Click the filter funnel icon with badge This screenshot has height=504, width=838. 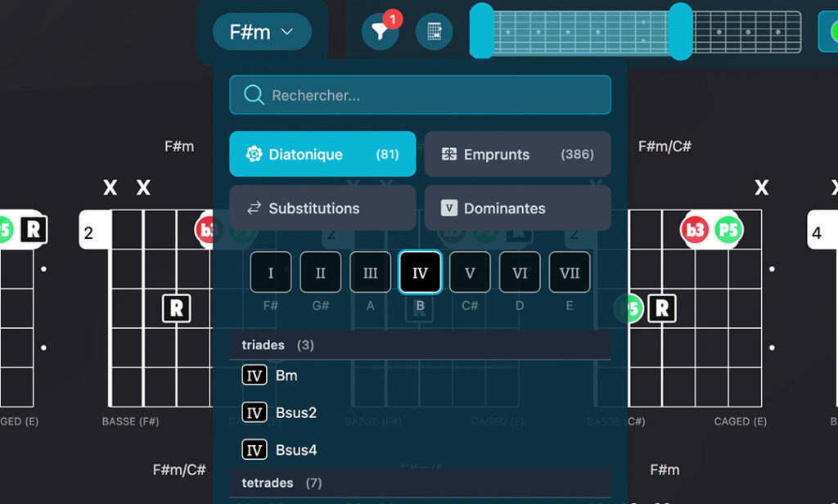pos(380,32)
